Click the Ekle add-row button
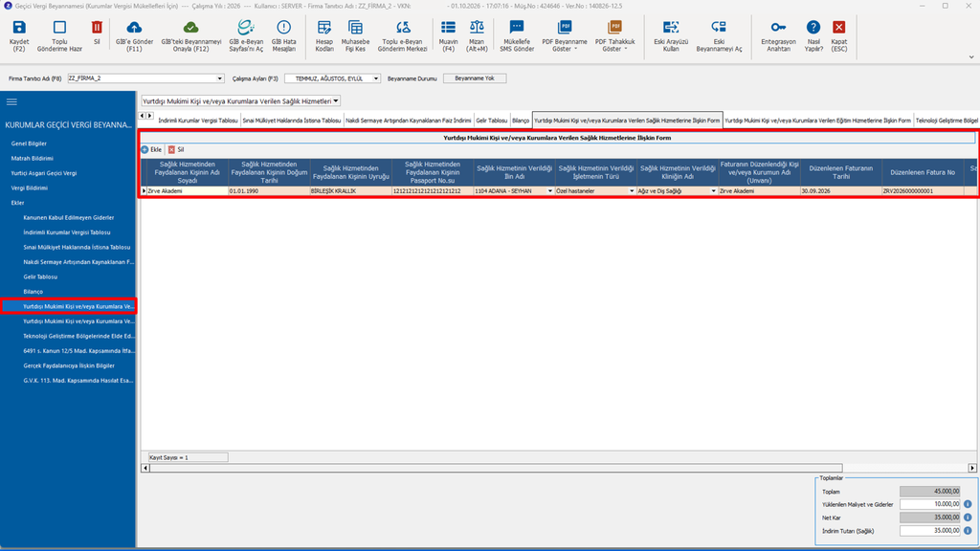The height and width of the screenshot is (551, 980). [x=151, y=150]
